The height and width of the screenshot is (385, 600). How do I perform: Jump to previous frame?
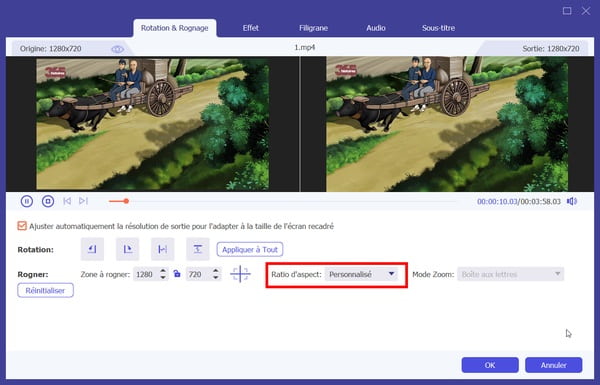coord(67,201)
